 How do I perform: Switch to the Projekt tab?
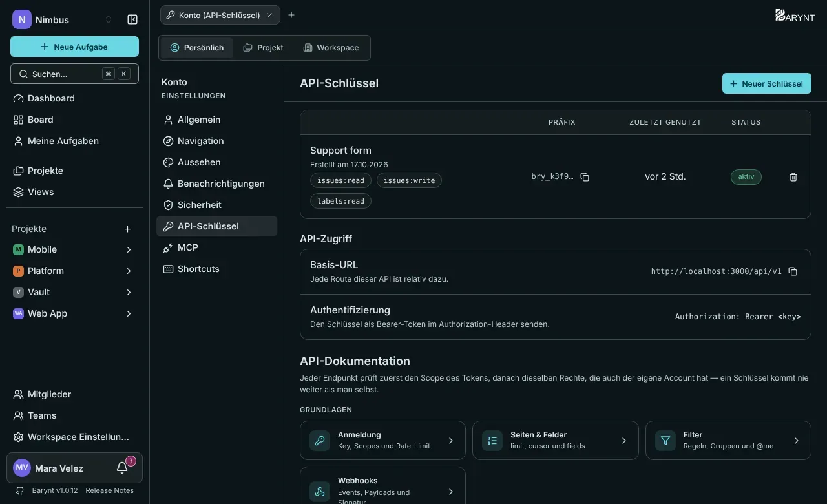point(263,48)
